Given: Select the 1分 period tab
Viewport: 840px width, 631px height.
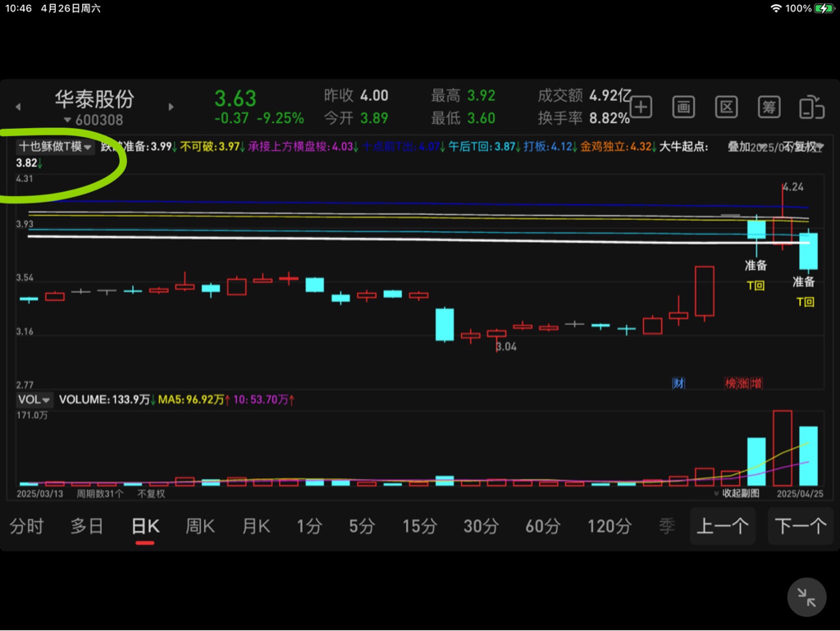Looking at the screenshot, I should click(x=309, y=527).
